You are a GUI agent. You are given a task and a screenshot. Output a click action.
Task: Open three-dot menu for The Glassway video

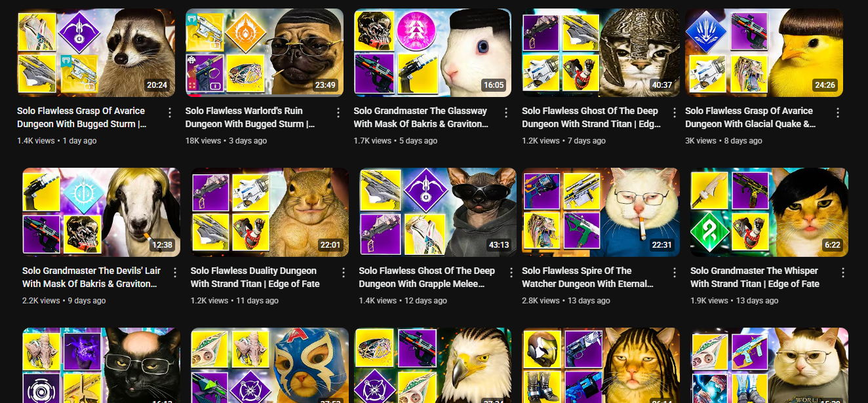click(507, 113)
